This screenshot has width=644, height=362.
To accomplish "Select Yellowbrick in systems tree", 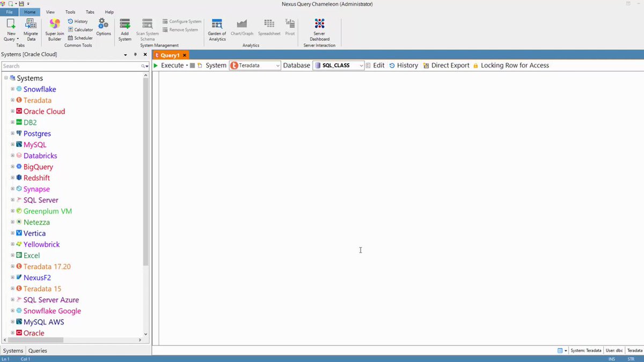I will (42, 244).
